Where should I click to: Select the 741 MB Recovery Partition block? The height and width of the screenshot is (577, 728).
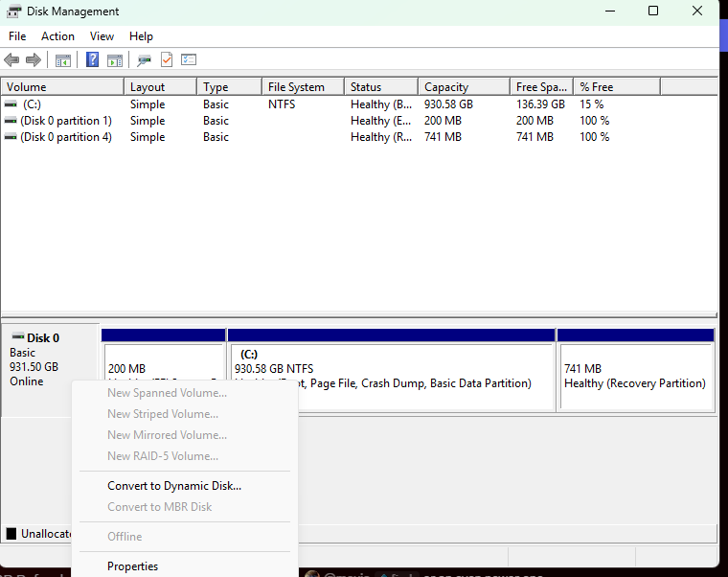(636, 370)
